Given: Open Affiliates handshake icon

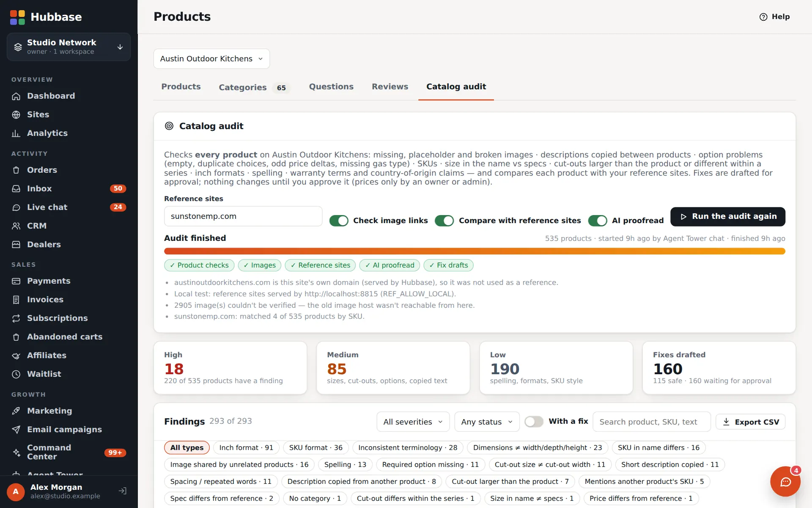Looking at the screenshot, I should coord(16,356).
